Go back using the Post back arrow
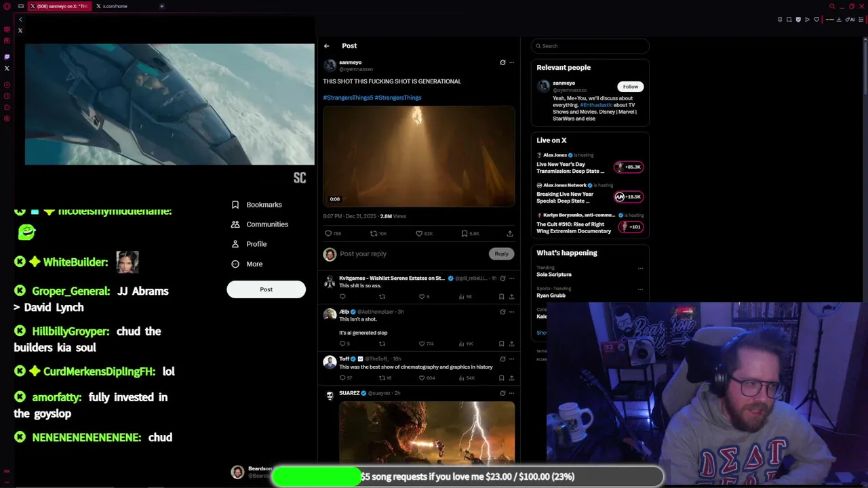Screen dimensions: 868x488 [x=326, y=46]
